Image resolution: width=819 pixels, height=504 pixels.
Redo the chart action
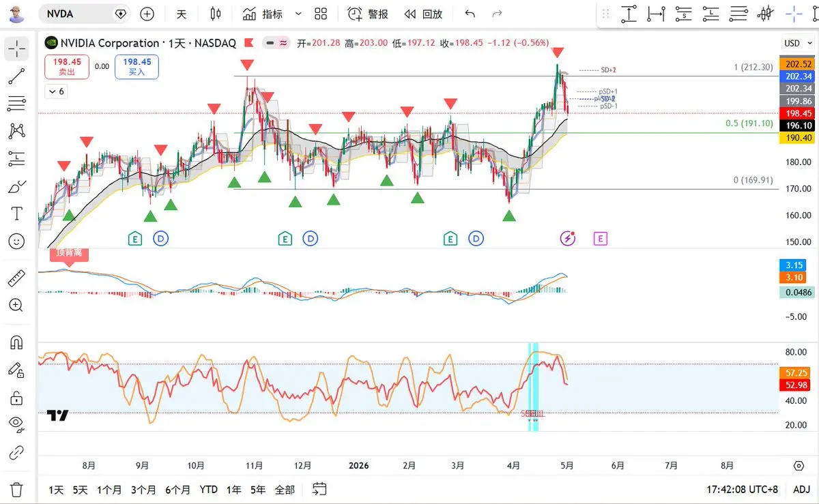[x=497, y=14]
